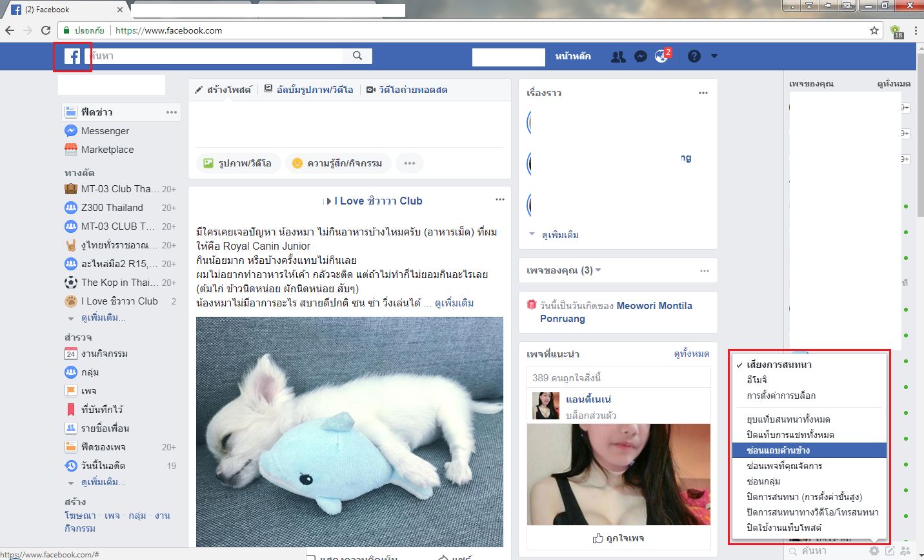Open the Messenger icon in the top bar

[640, 57]
